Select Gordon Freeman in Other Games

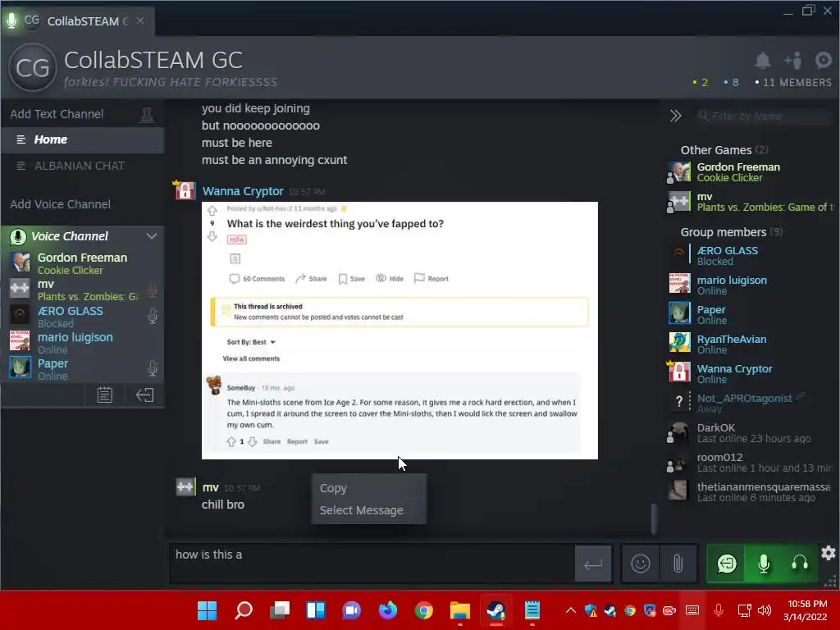click(x=750, y=172)
